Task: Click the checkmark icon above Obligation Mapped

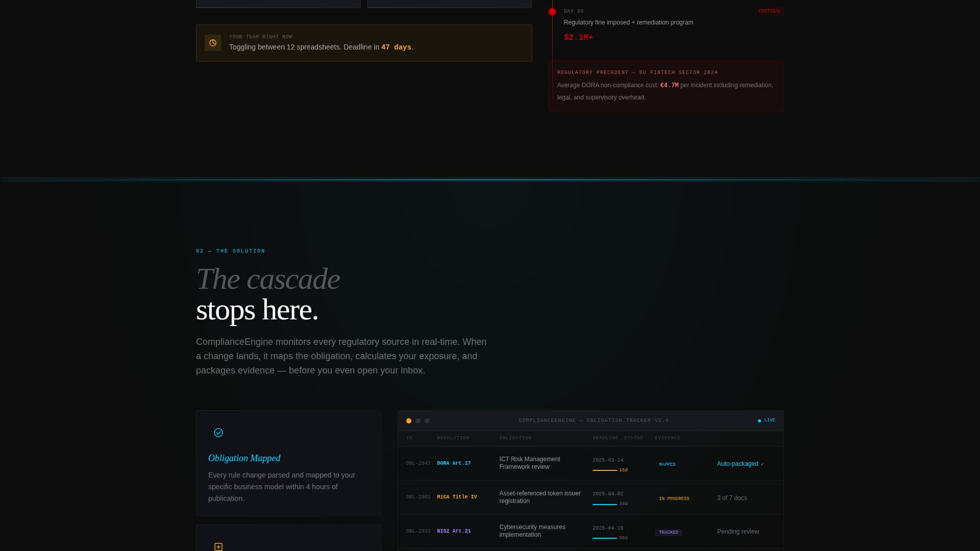Action: (x=218, y=433)
